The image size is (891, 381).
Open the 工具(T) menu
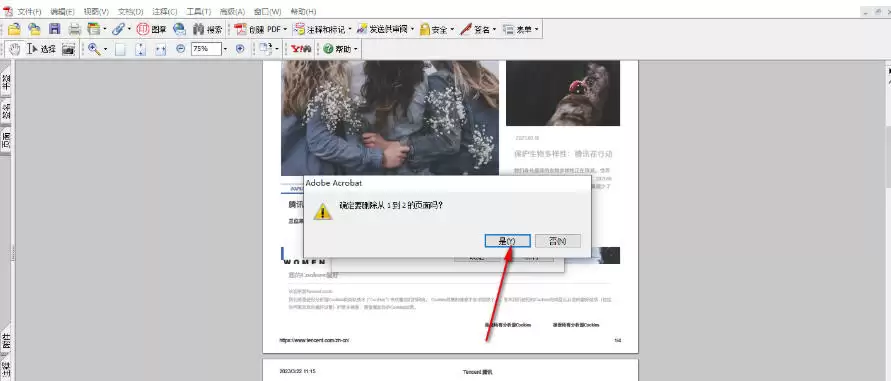199,11
